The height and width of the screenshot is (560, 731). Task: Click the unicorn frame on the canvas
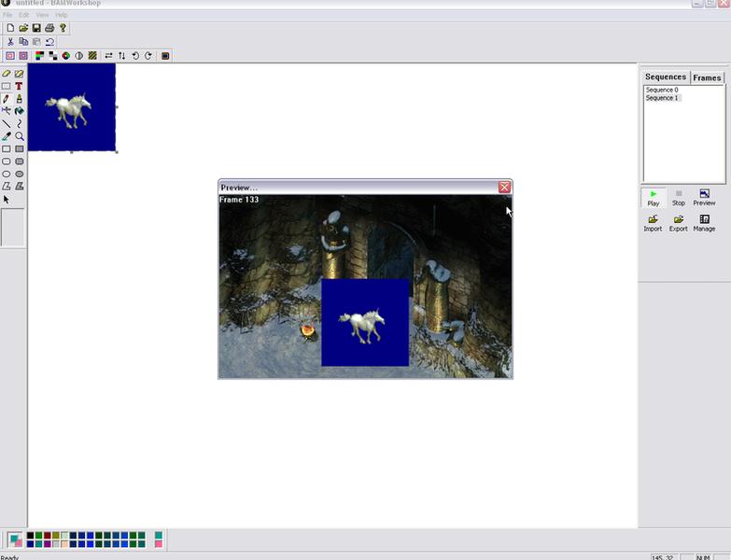72,107
